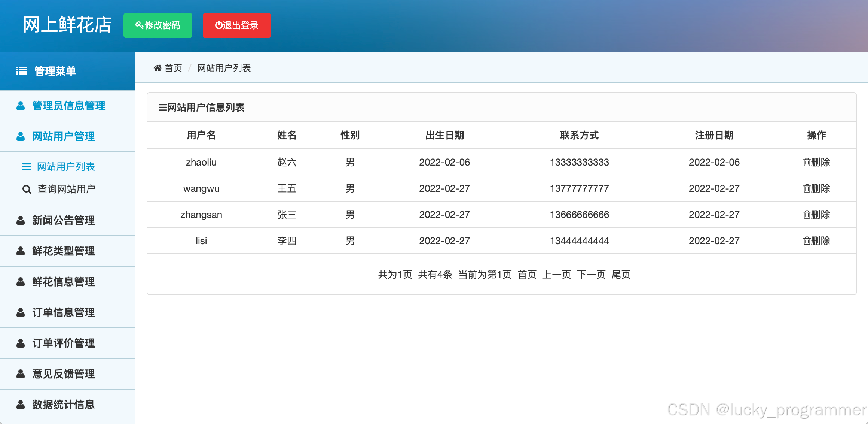This screenshot has height=424, width=868.
Task: Click the search icon beside 查询网站用户
Action: click(x=27, y=190)
